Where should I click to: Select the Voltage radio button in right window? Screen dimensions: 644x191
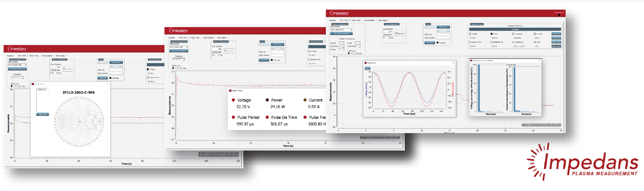coord(470,34)
